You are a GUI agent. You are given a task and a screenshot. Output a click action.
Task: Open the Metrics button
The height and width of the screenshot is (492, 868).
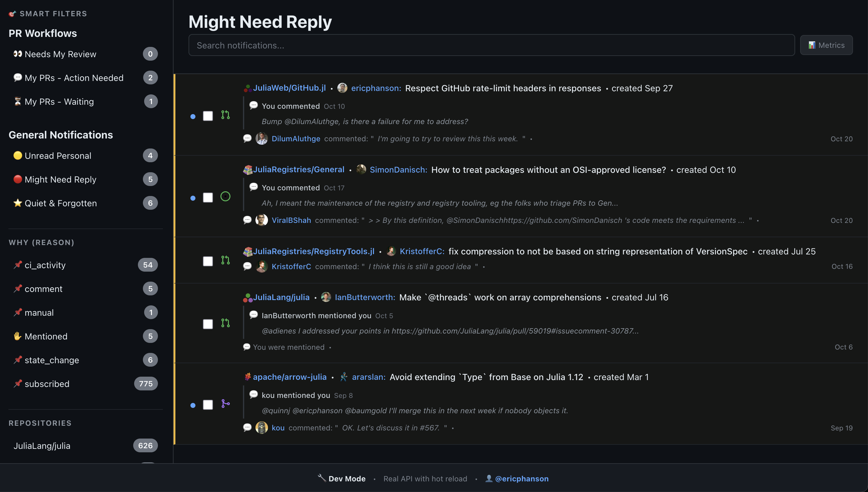tap(826, 45)
